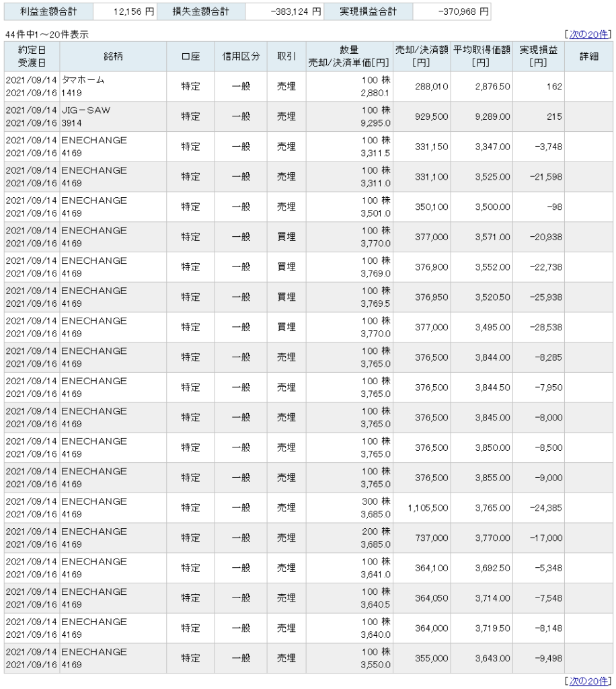
Task: Click the 銘柄 column header
Action: tap(113, 57)
